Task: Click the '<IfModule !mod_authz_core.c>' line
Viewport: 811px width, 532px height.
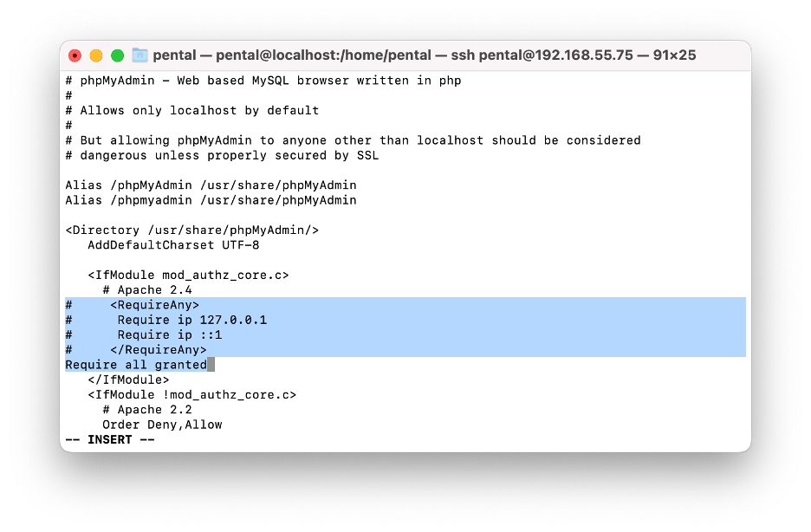Action: (x=191, y=395)
